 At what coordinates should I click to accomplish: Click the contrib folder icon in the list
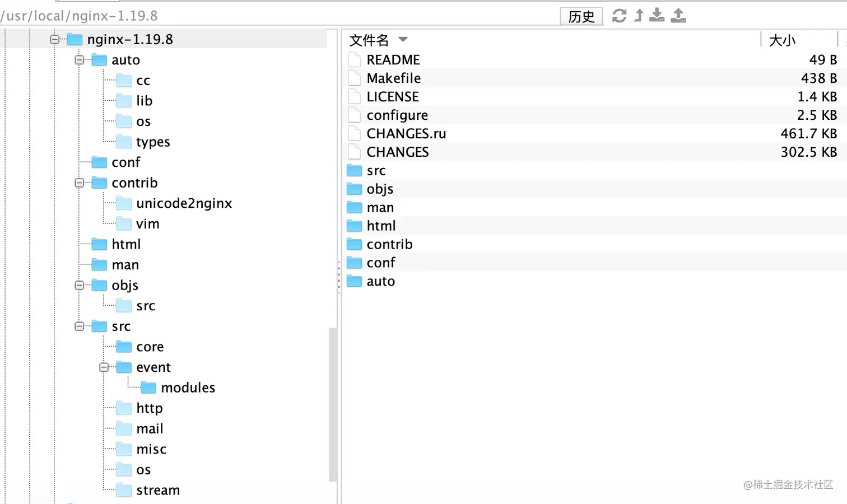point(353,244)
